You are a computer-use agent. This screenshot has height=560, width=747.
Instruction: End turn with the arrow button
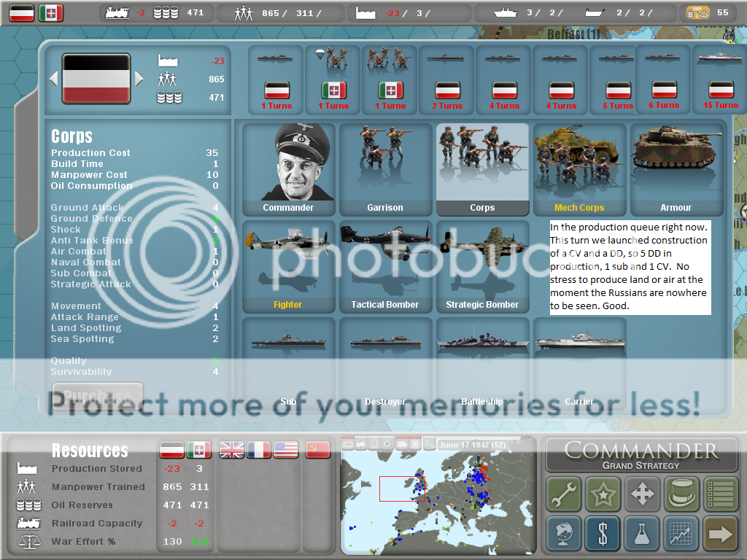click(720, 534)
